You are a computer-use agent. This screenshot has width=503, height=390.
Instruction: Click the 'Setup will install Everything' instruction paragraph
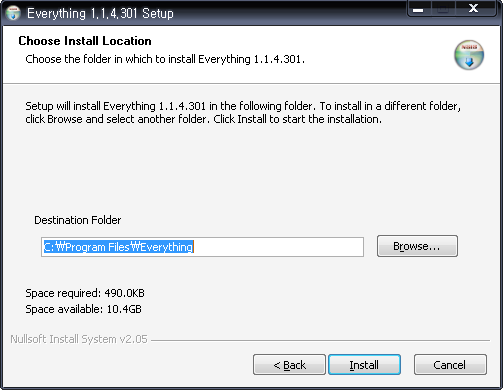(x=243, y=113)
